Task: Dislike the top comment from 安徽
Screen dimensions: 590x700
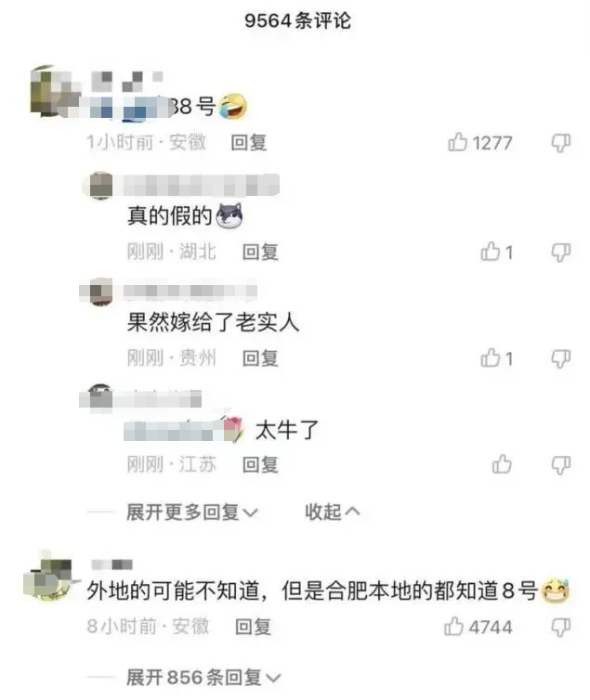Action: 561,143
